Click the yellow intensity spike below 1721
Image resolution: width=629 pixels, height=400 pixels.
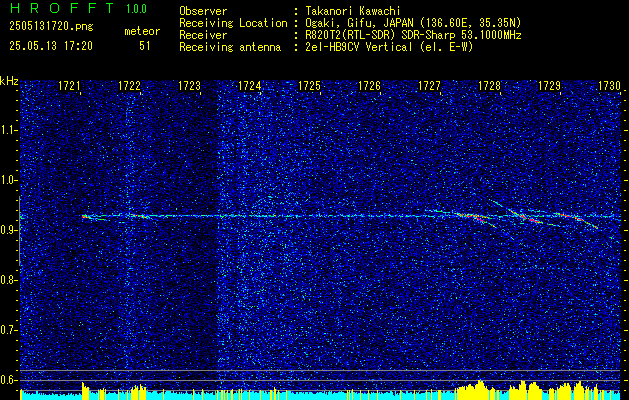(x=85, y=389)
